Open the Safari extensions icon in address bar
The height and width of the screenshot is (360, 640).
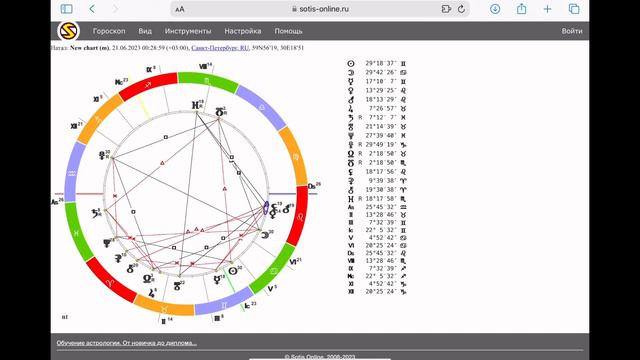[x=446, y=9]
